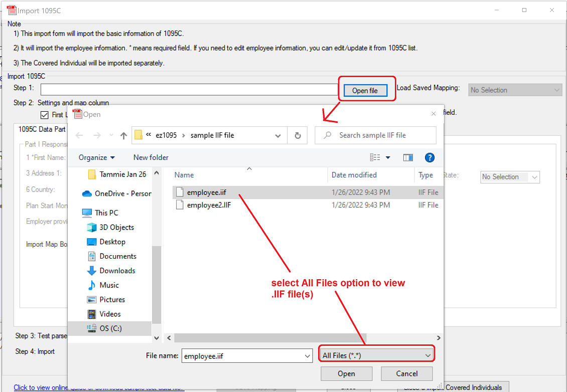Open Help via the blue question mark icon
The image size is (567, 392).
pos(430,157)
